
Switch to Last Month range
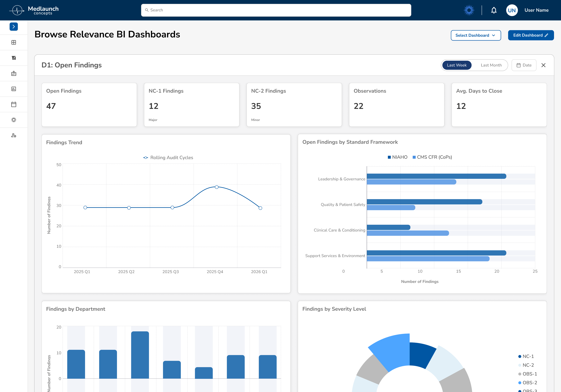pyautogui.click(x=491, y=65)
